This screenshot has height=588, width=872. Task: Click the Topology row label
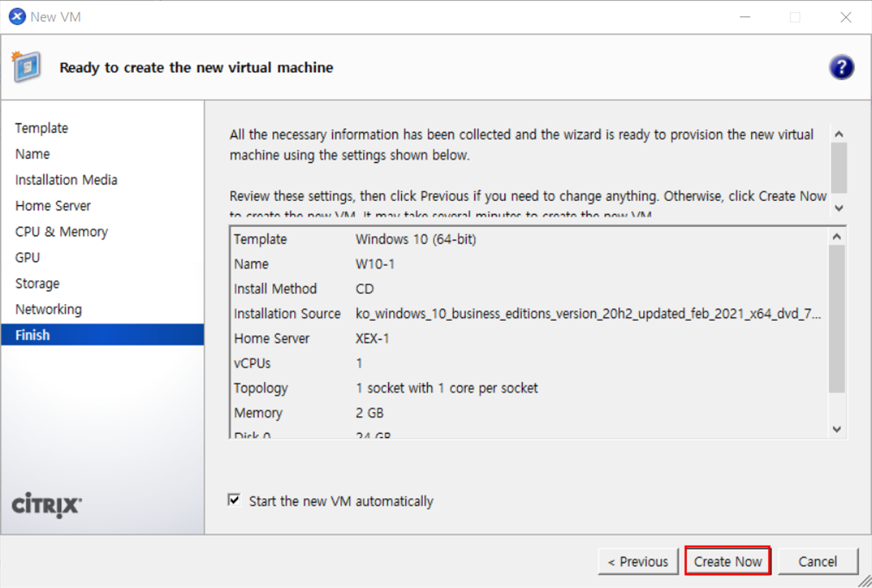(x=261, y=388)
